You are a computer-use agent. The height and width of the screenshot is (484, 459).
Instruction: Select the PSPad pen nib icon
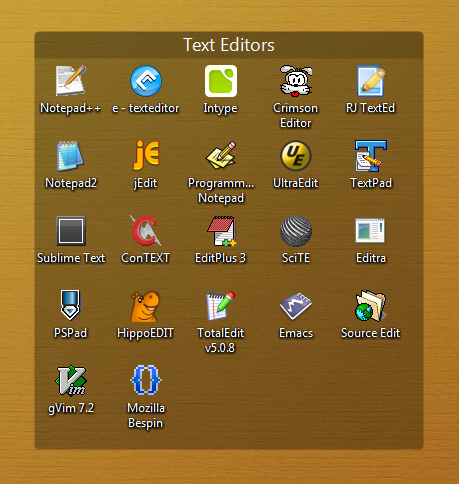click(x=70, y=305)
